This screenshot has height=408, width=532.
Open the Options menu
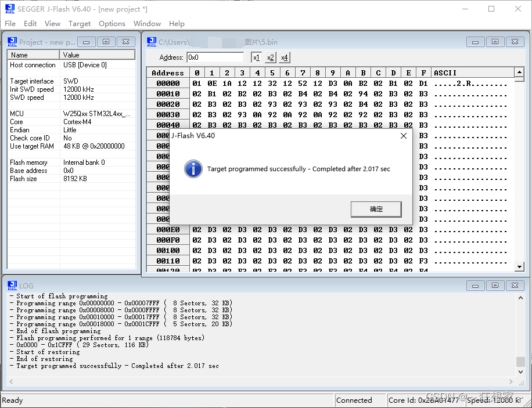tap(112, 24)
